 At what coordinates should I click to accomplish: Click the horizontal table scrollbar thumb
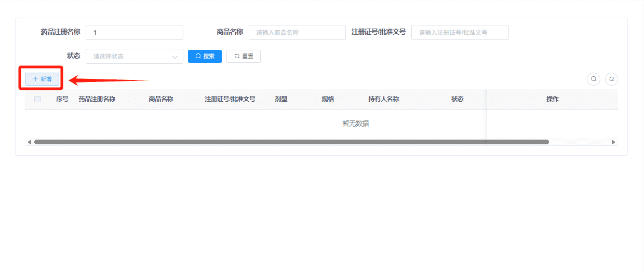point(291,142)
